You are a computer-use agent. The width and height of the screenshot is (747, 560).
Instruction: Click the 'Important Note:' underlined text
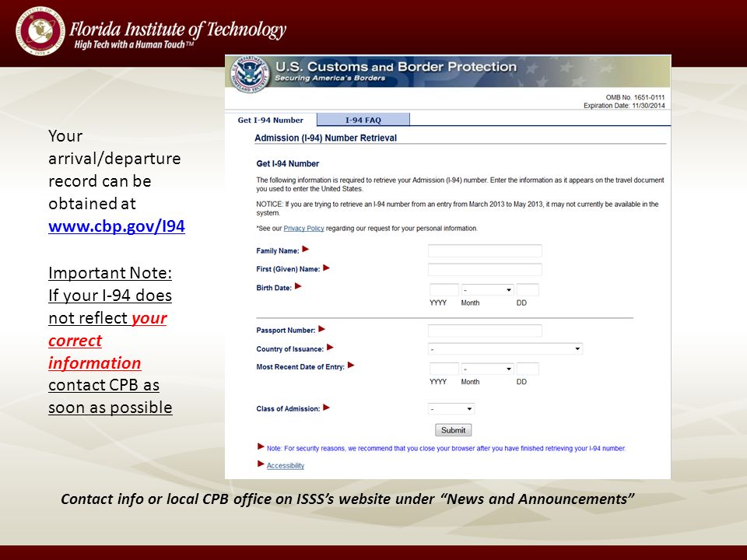110,273
